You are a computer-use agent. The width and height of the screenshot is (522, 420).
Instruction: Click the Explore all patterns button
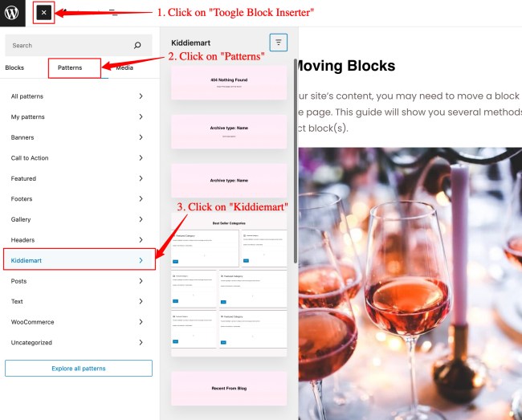point(79,369)
